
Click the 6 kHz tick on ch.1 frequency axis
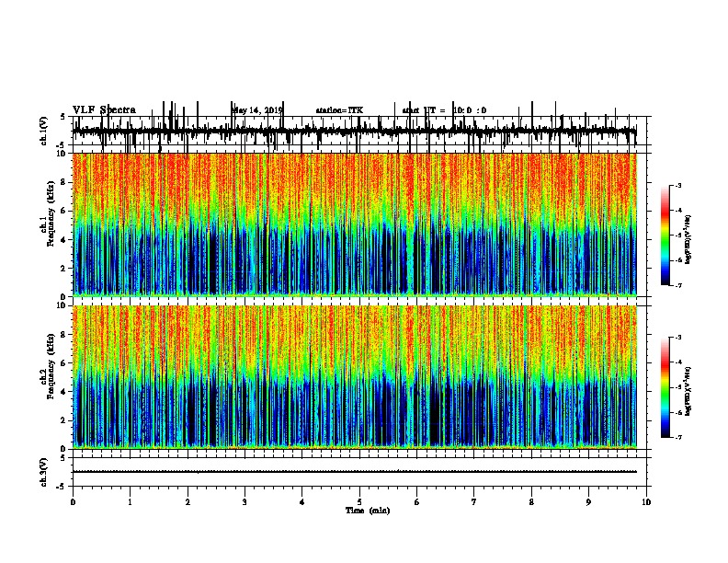[63, 211]
